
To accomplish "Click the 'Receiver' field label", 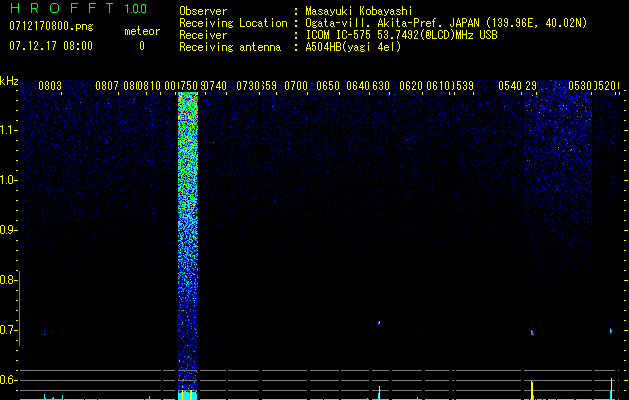I will [x=203, y=35].
